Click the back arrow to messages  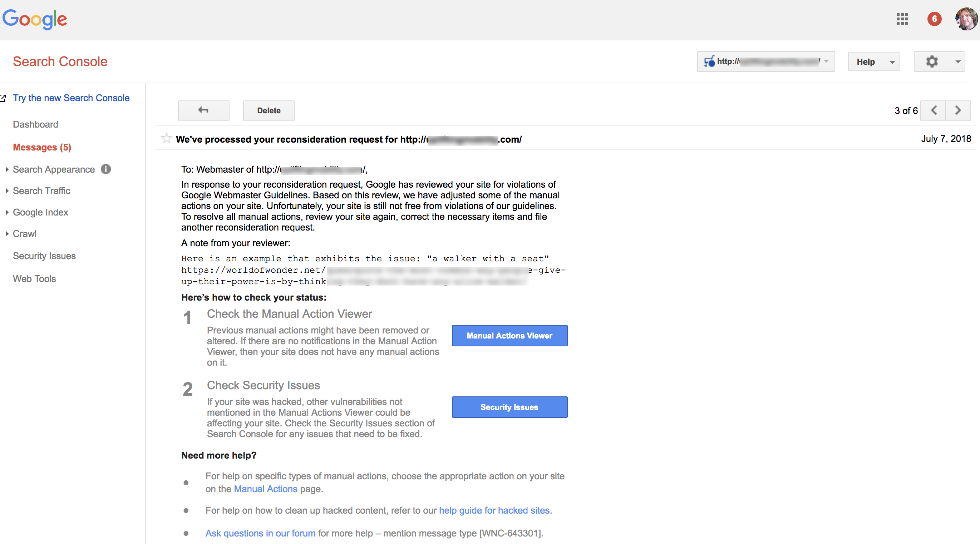[203, 111]
